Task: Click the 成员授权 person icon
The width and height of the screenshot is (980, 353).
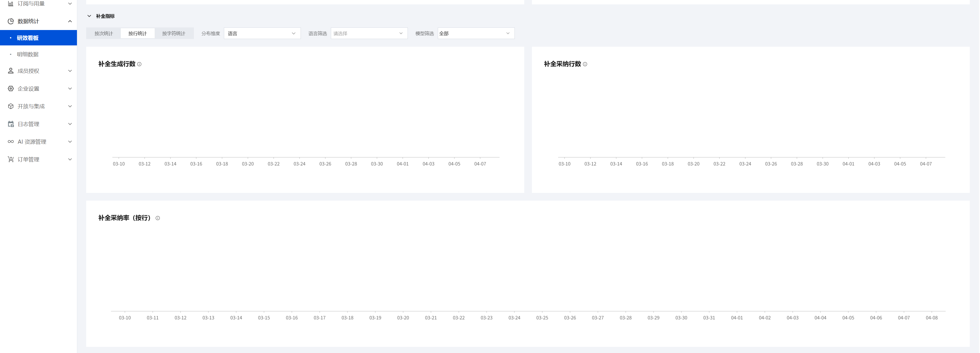Action: 11,71
